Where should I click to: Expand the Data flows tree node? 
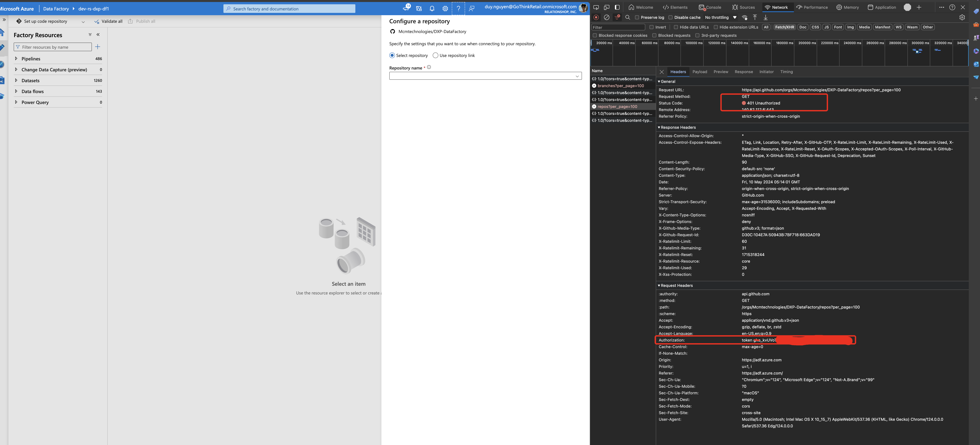click(x=16, y=91)
